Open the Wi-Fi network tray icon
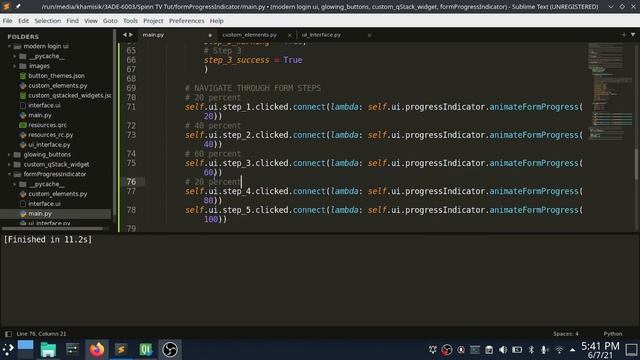640x360 pixels. pyautogui.click(x=559, y=350)
